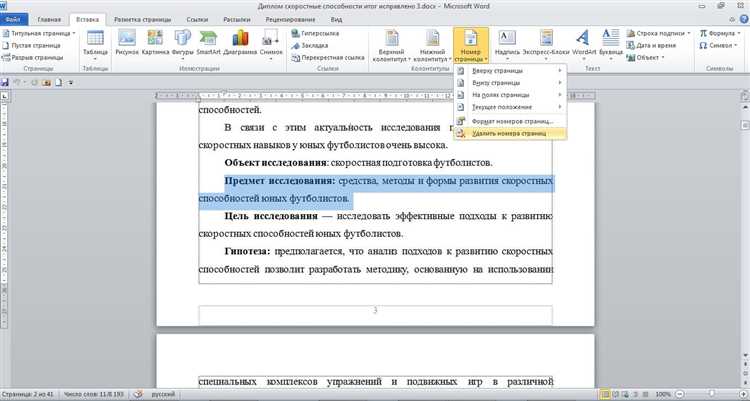Choose Формат номеров страниц from the menu
The height and width of the screenshot is (401, 750).
(510, 122)
